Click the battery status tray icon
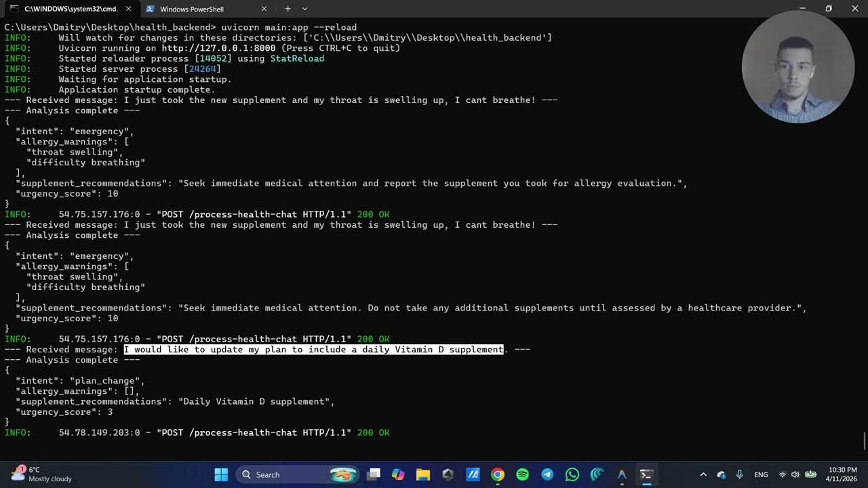Image resolution: width=868 pixels, height=488 pixels. pyautogui.click(x=810, y=474)
